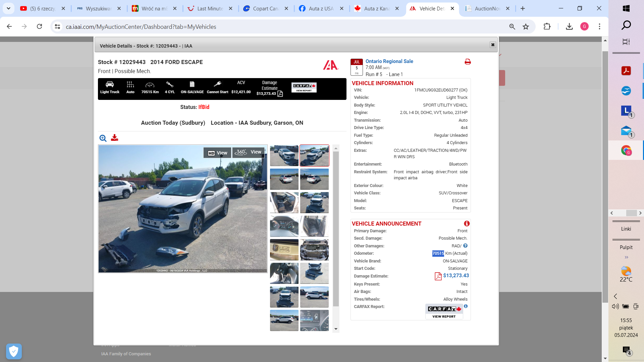Open browser downloads

click(x=569, y=26)
